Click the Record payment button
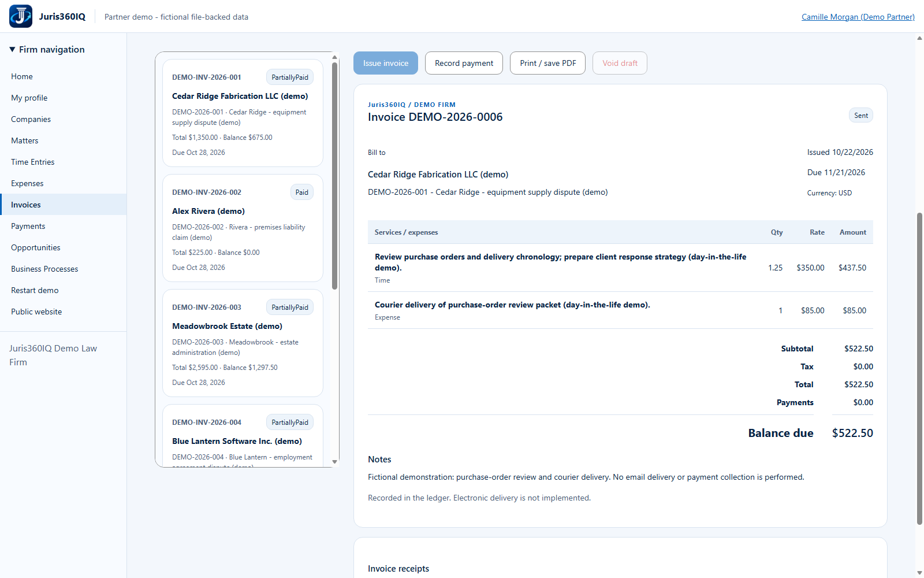924x578 pixels. tap(464, 63)
